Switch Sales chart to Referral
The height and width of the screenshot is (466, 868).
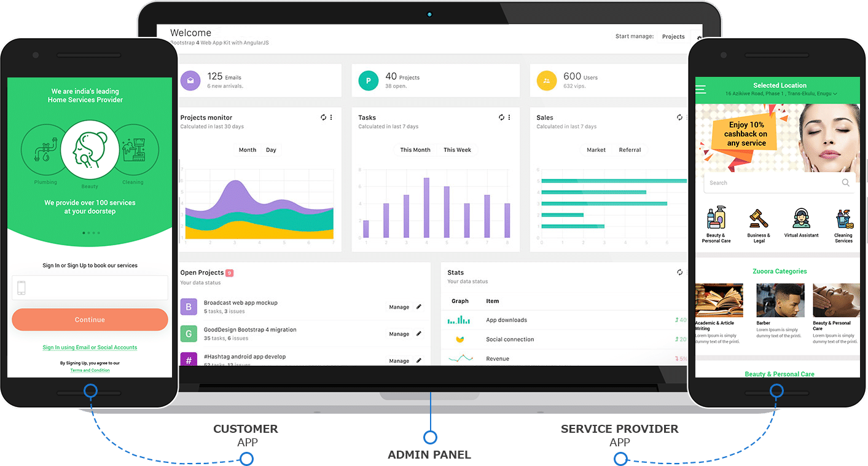[630, 150]
